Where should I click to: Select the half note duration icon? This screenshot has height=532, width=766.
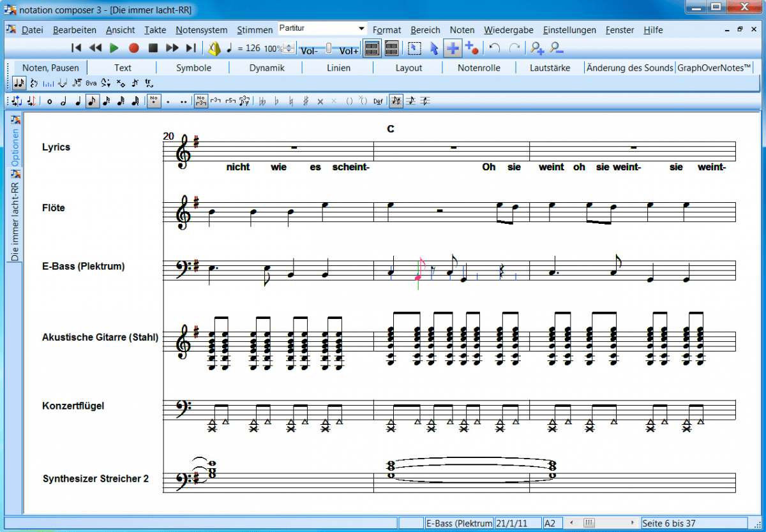click(x=63, y=101)
